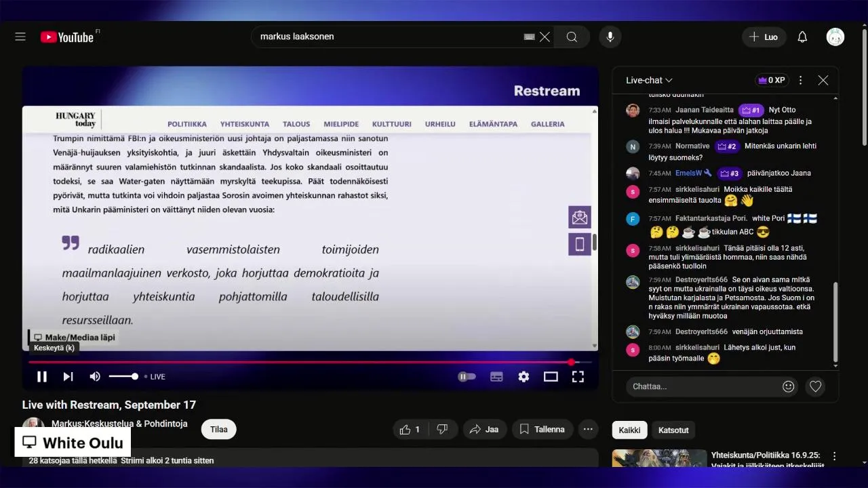Open Markus:Keskustelua & Pohdintoja channel link
The width and height of the screenshot is (868, 488).
click(119, 424)
